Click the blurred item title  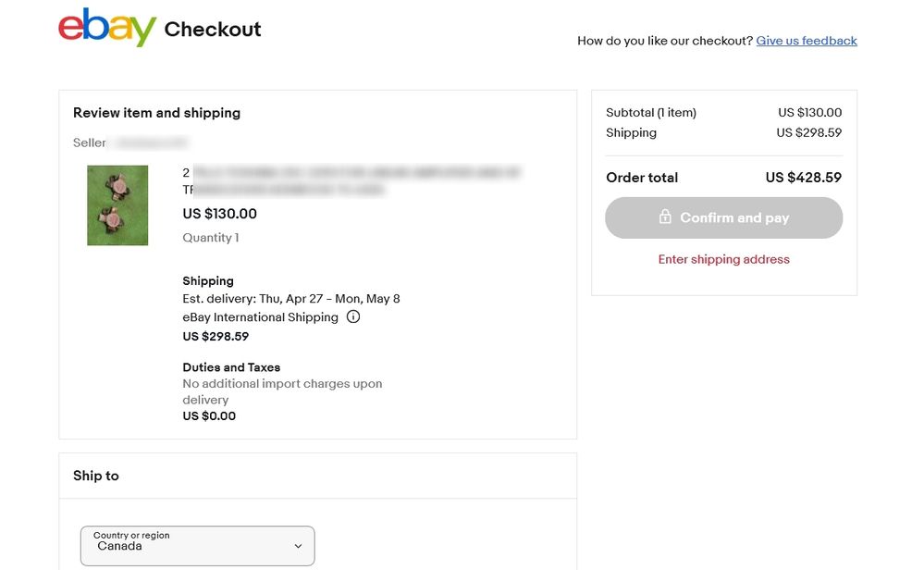tap(351, 180)
